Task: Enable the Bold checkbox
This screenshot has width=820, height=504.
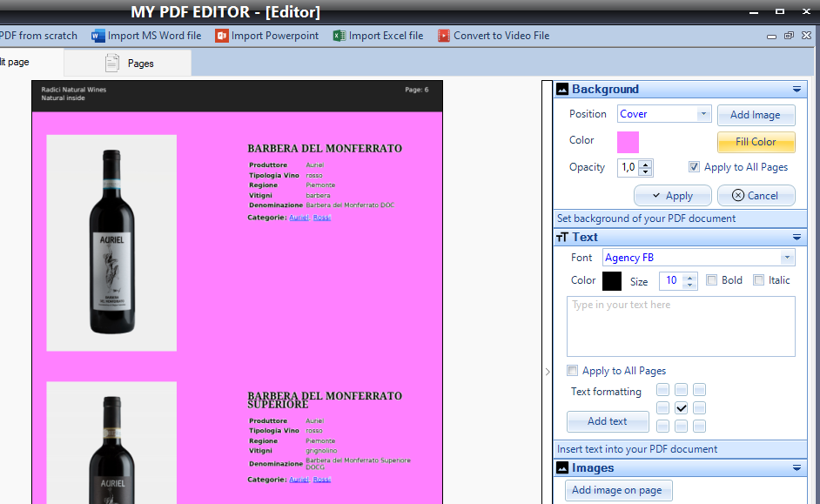Action: coord(712,280)
